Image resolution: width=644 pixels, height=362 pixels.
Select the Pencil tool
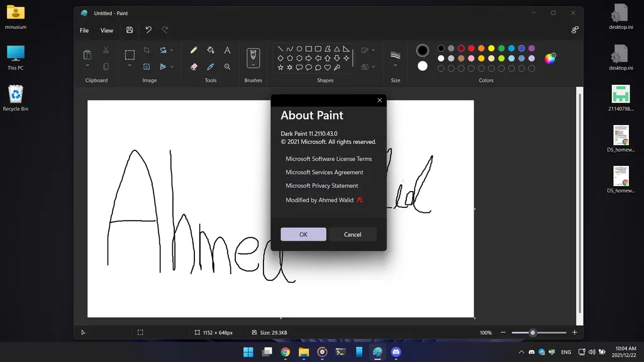(x=194, y=50)
